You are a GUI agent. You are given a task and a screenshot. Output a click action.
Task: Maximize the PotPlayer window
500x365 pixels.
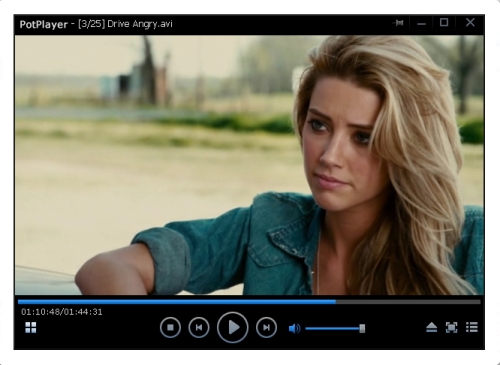(x=444, y=22)
